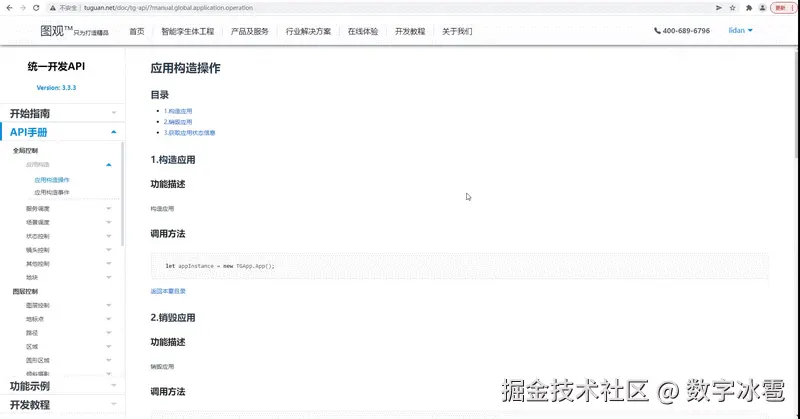Go forward with the browser forward arrow

[x=22, y=8]
